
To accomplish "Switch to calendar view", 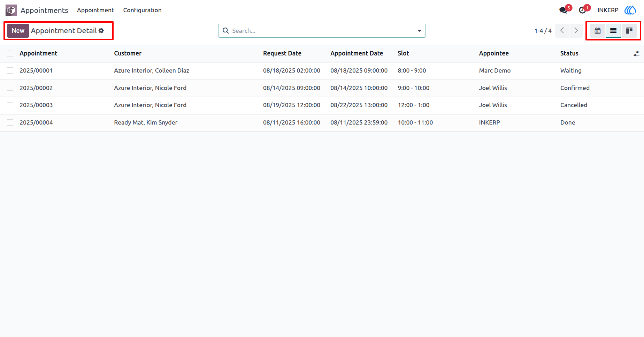I will click(598, 31).
